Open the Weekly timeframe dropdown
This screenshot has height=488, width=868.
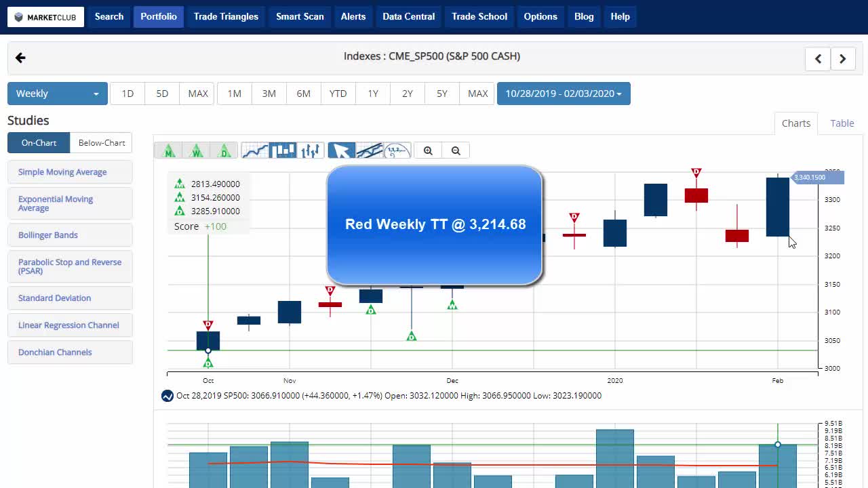[58, 94]
